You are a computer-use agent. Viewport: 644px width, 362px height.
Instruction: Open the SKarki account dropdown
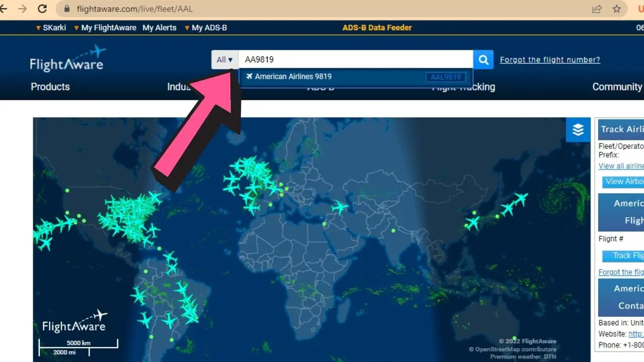pos(51,28)
